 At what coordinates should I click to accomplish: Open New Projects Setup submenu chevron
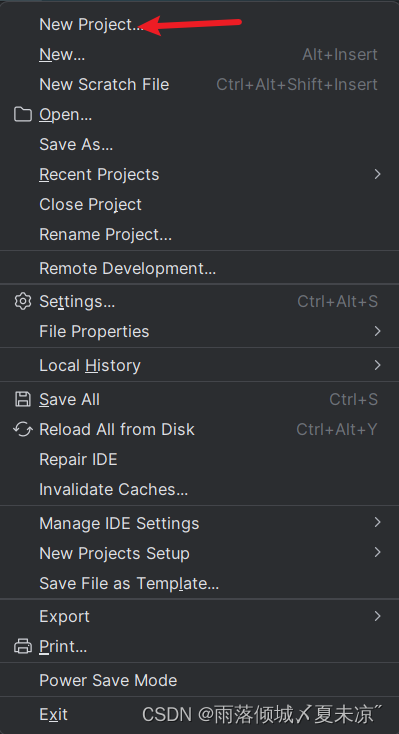click(x=377, y=553)
